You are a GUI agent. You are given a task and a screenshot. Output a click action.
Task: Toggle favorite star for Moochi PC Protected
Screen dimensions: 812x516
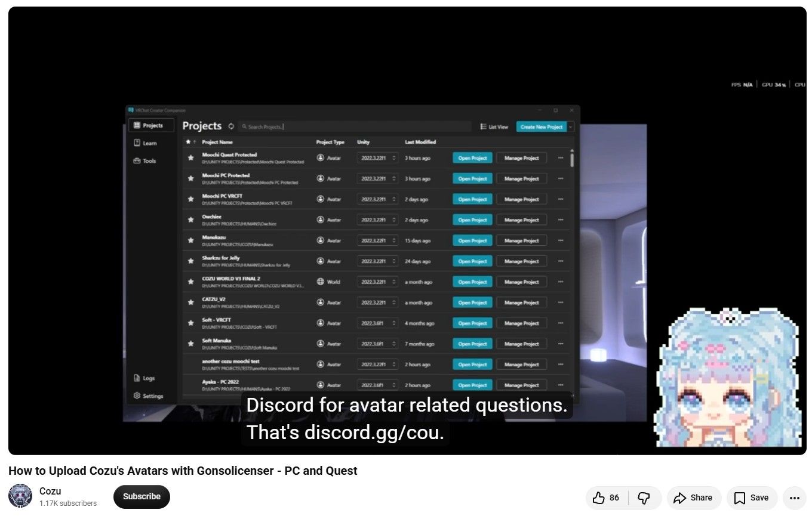(191, 179)
